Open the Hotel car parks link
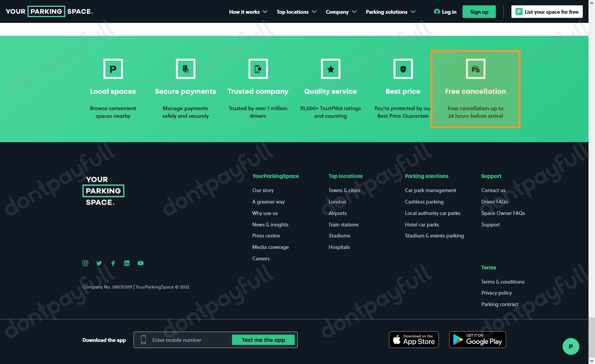Image resolution: width=595 pixels, height=364 pixels. pos(422,224)
